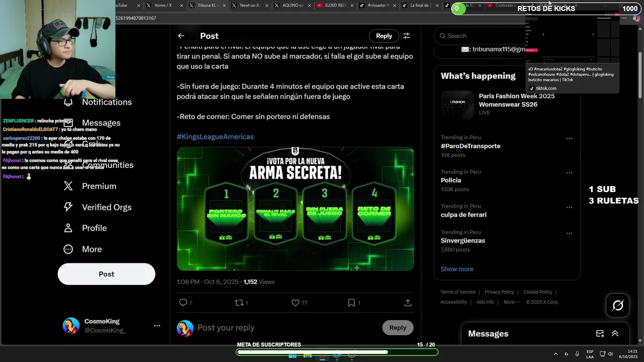Open options for the Policia trend
This screenshot has height=362, width=644.
(569, 173)
